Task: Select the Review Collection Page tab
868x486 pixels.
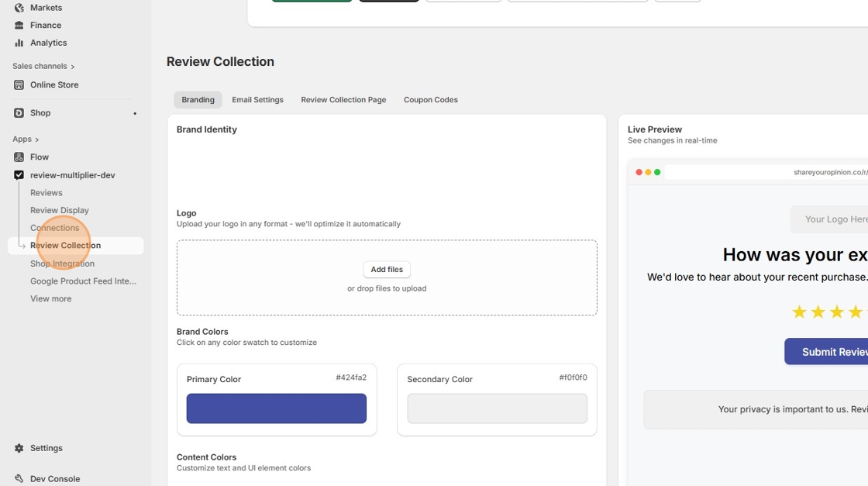Action: (x=343, y=100)
